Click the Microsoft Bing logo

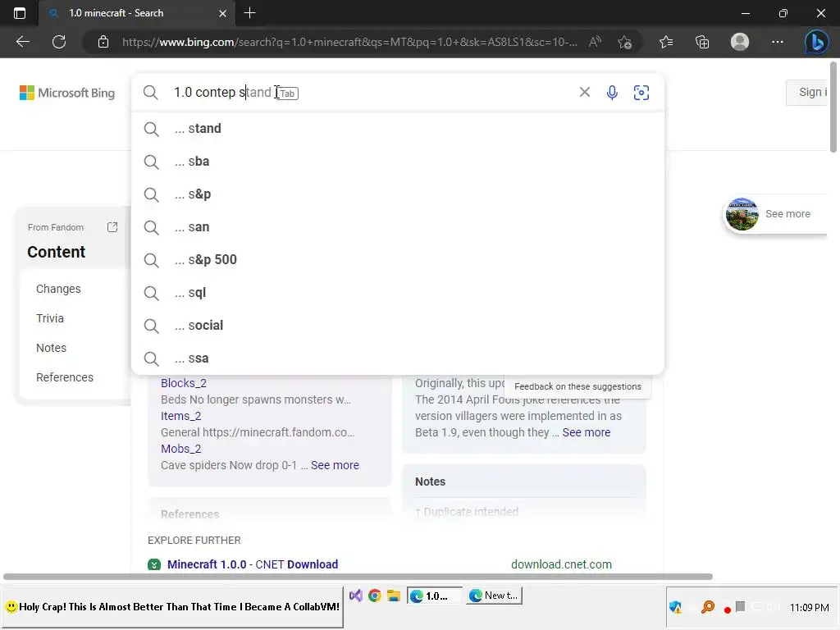tap(67, 93)
